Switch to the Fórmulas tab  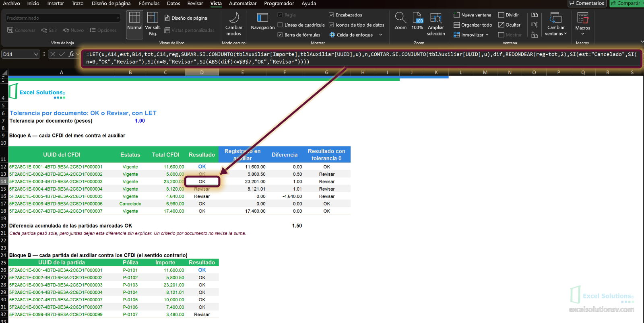click(x=149, y=3)
